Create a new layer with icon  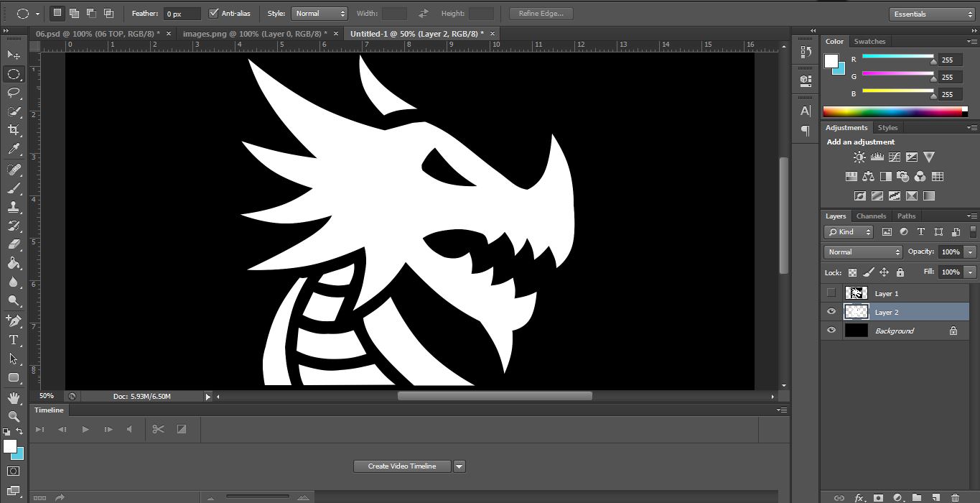click(935, 497)
